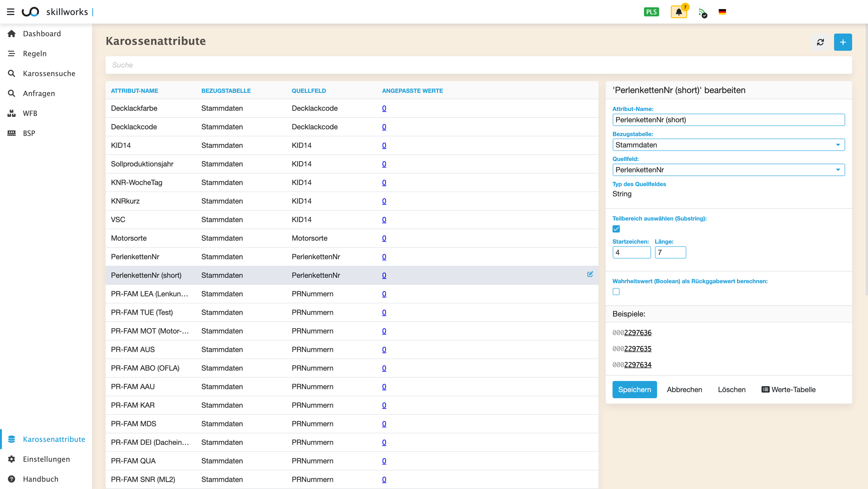Open the notifications bell
Image resolution: width=868 pixels, height=489 pixels.
678,12
